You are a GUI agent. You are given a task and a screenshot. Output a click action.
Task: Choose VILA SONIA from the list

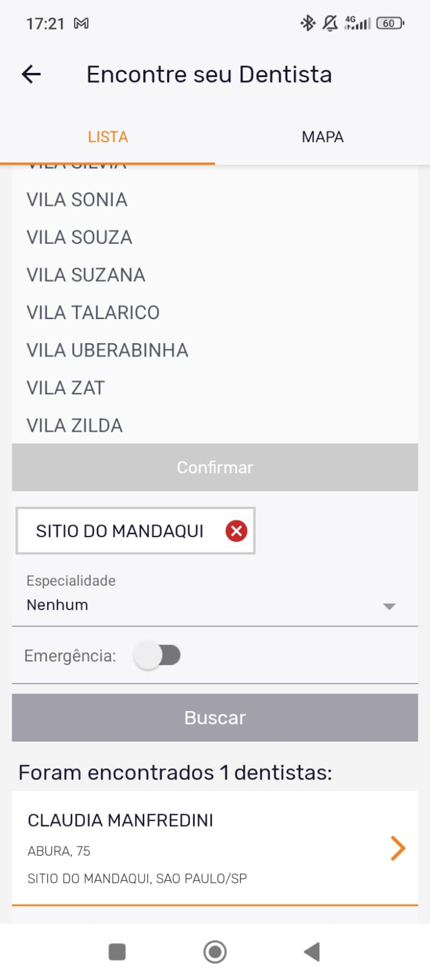tap(77, 200)
